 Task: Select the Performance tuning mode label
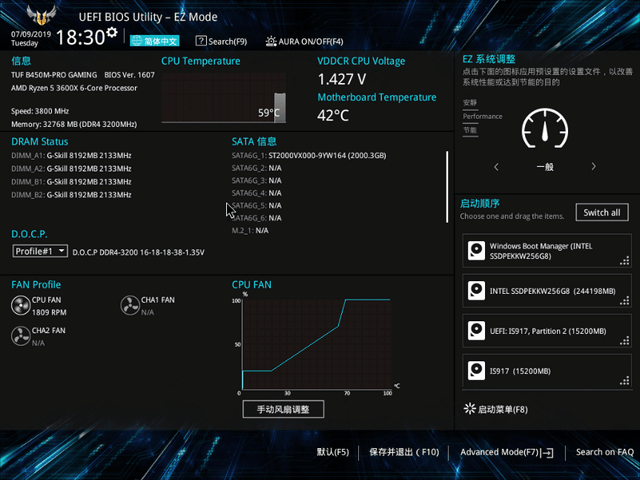click(482, 116)
